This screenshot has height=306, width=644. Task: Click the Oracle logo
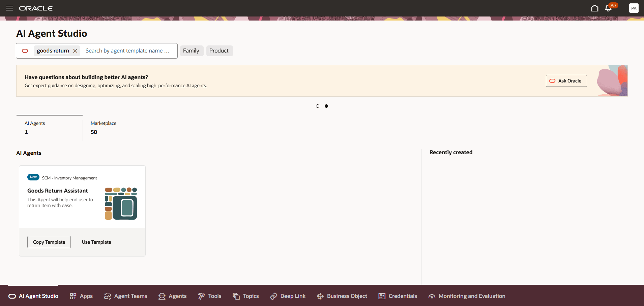pos(36,8)
